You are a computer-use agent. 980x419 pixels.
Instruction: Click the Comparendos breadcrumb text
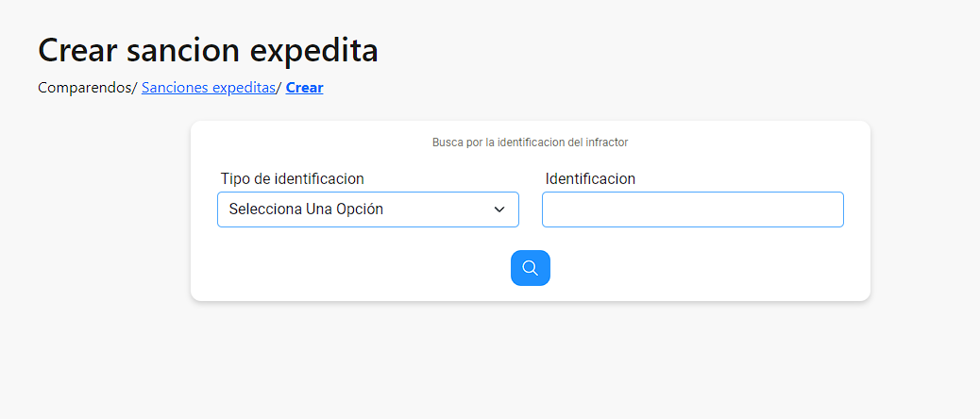tap(85, 88)
